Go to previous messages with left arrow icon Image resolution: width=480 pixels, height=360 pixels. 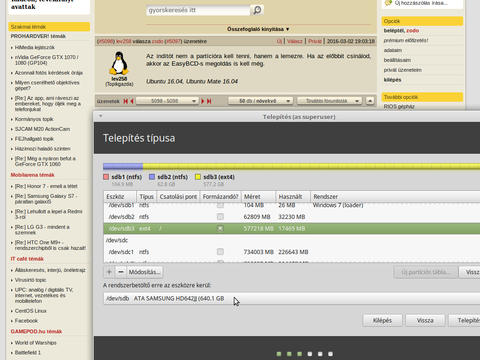(132, 101)
